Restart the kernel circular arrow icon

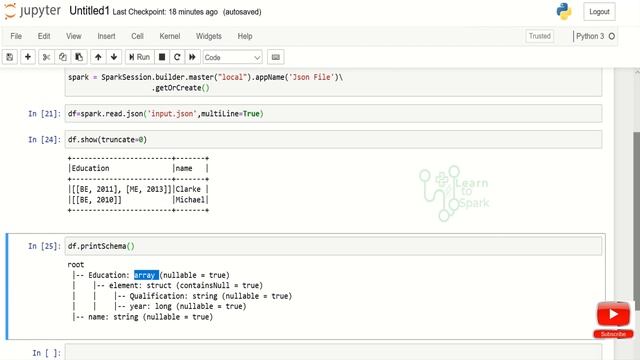pos(177,57)
